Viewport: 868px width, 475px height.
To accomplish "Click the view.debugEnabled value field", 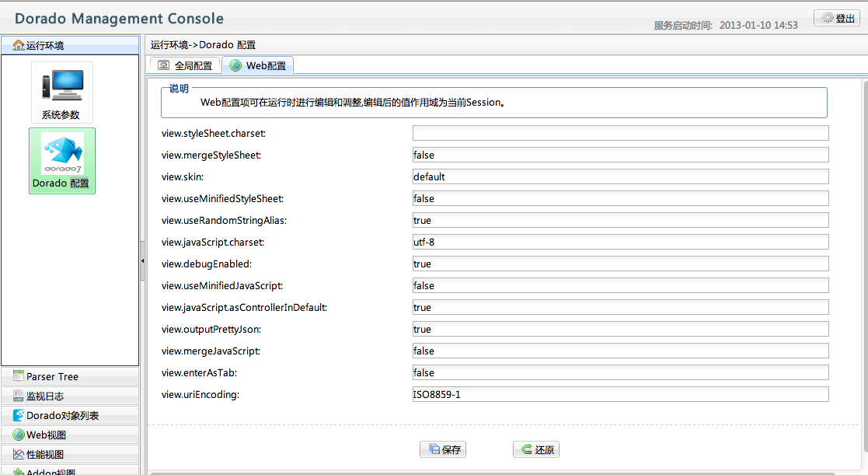I will [620, 264].
